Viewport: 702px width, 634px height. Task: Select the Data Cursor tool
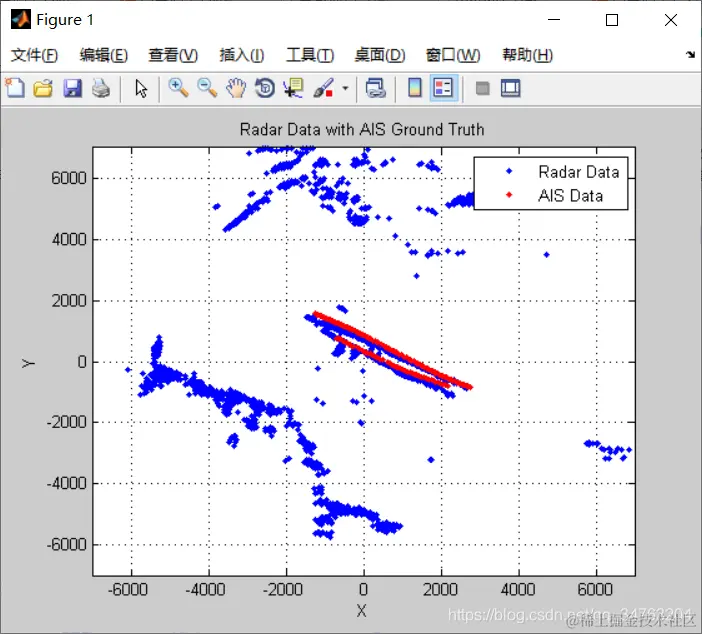[294, 88]
